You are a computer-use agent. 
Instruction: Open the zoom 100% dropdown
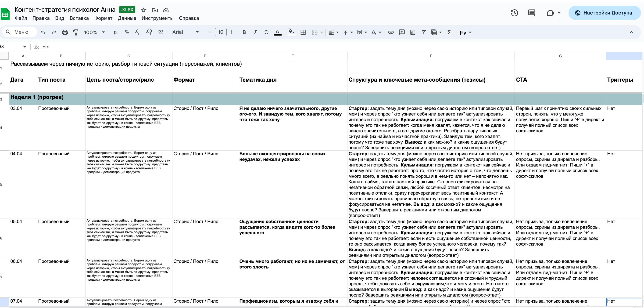94,32
